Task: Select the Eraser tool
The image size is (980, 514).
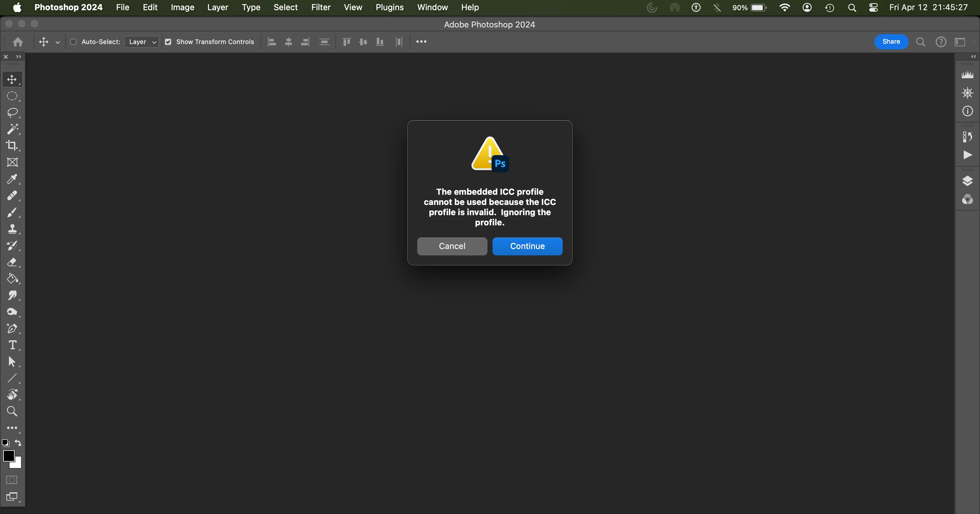Action: tap(12, 262)
